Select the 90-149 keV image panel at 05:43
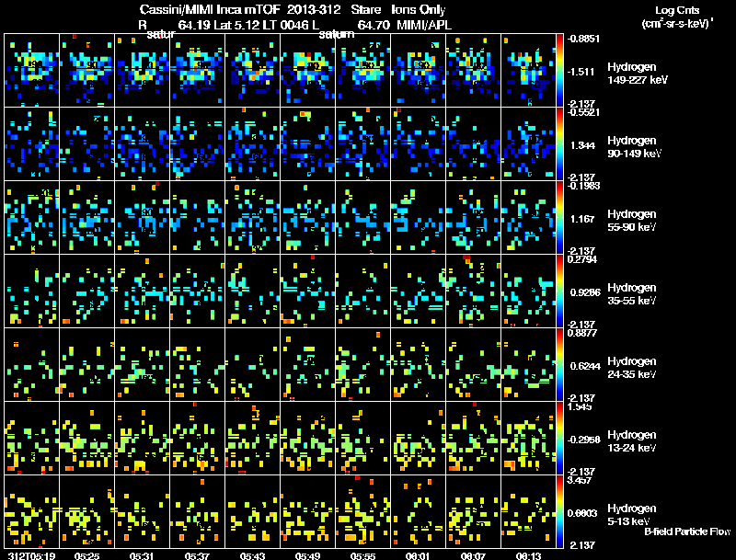Image resolution: width=736 pixels, height=560 pixels. [252, 144]
